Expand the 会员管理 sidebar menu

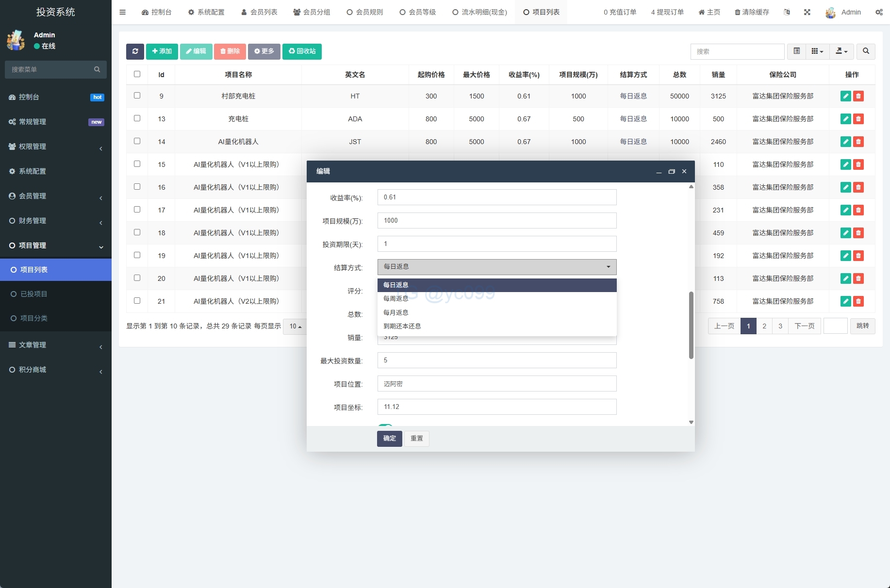pyautogui.click(x=55, y=196)
